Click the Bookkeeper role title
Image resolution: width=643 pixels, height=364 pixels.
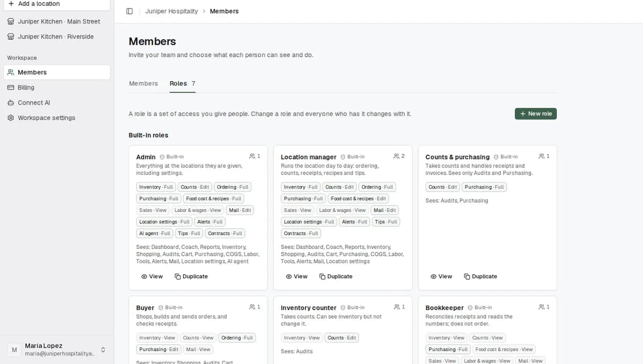tap(445, 308)
